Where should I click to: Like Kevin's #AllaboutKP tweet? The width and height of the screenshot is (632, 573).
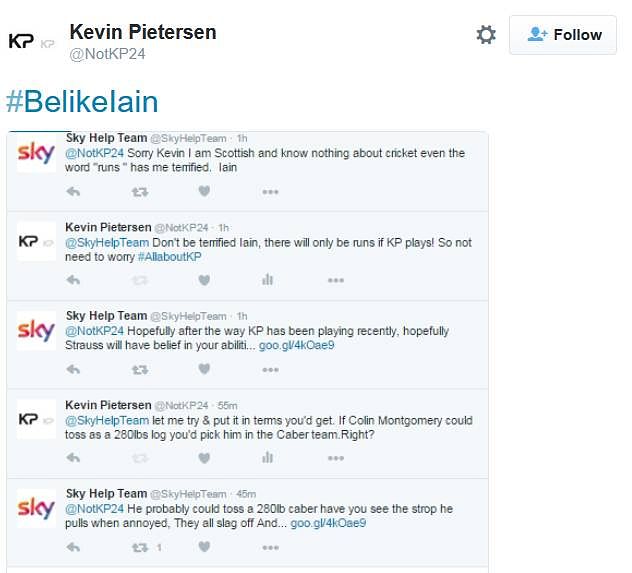[x=204, y=280]
